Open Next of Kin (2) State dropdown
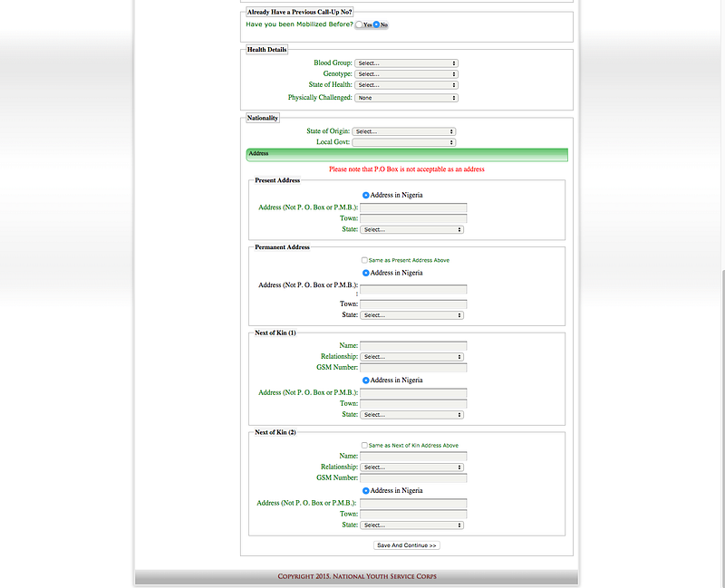Viewport: 725px width, 588px height. point(412,525)
